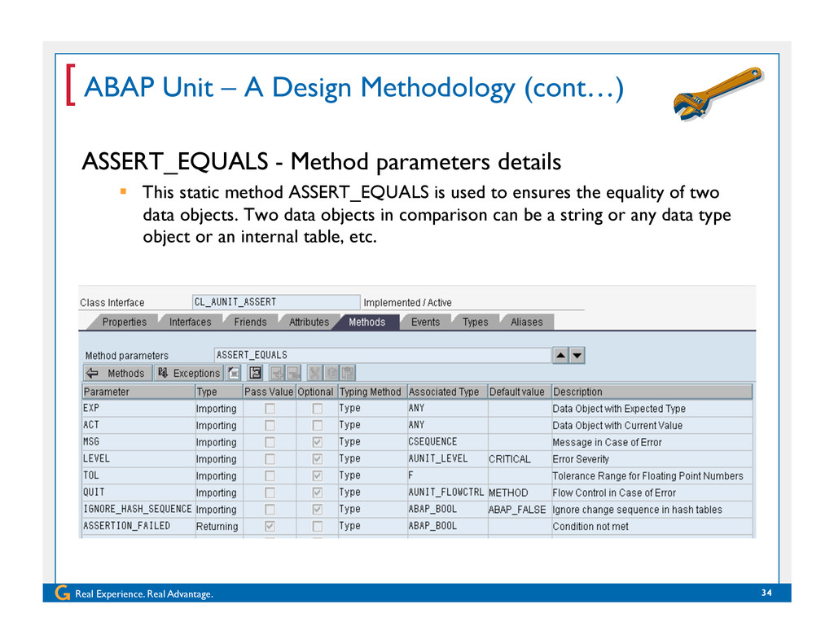Open the Friends tab
The height and width of the screenshot is (644, 834).
[250, 322]
